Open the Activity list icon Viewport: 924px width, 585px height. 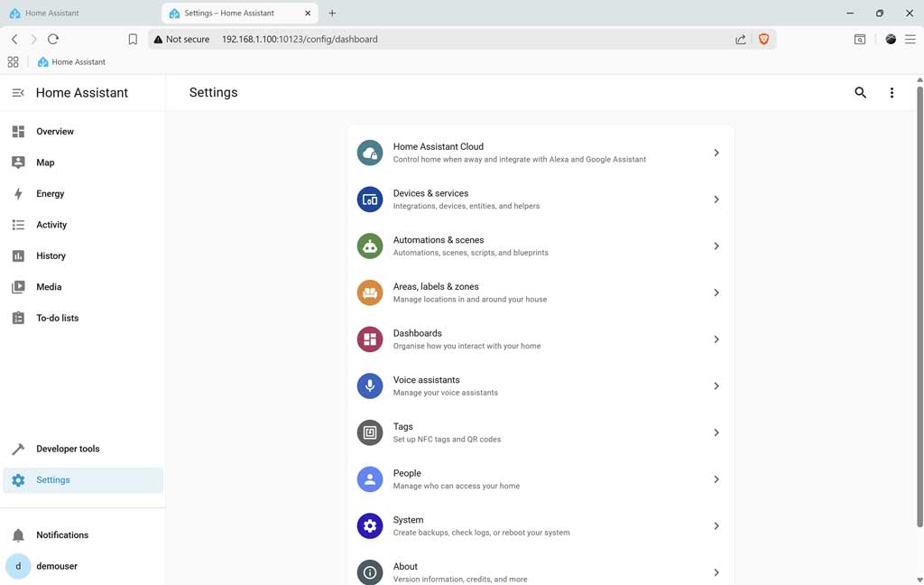coord(18,225)
